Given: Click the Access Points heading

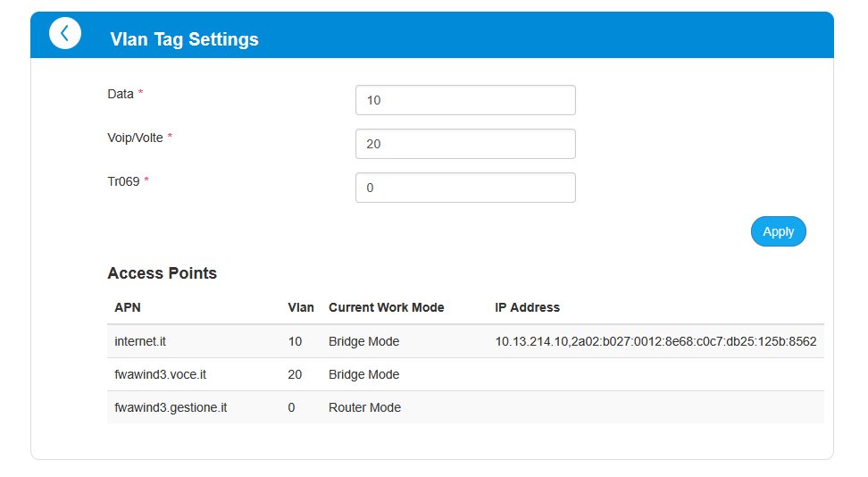Looking at the screenshot, I should (x=162, y=273).
